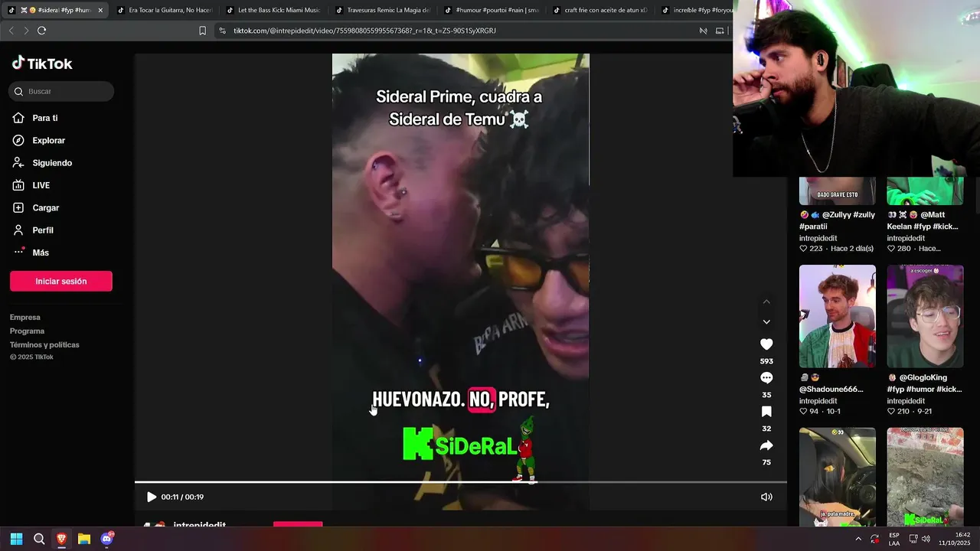This screenshot has height=551, width=980.
Task: Open the intrepidedit author name below video
Action: coord(200,525)
